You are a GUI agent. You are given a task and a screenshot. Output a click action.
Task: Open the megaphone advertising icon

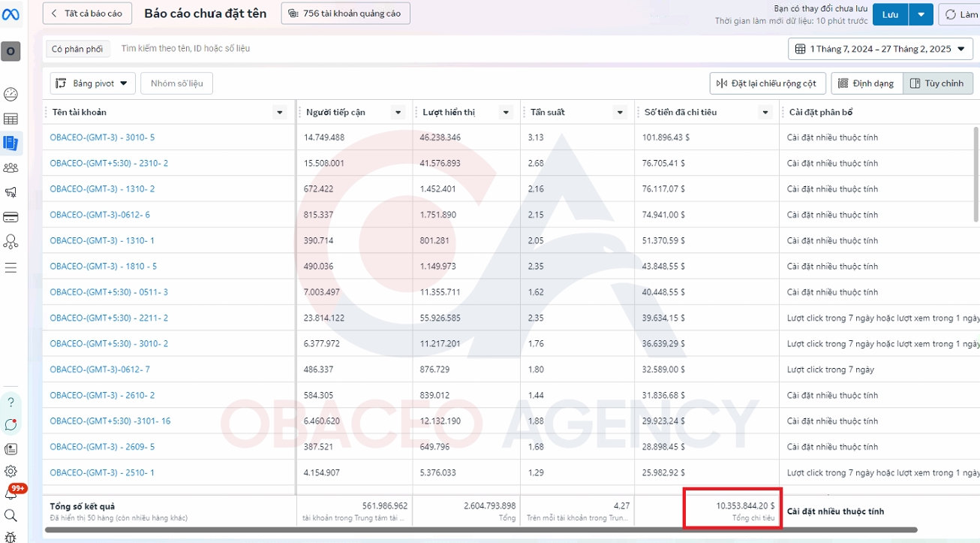[x=11, y=192]
